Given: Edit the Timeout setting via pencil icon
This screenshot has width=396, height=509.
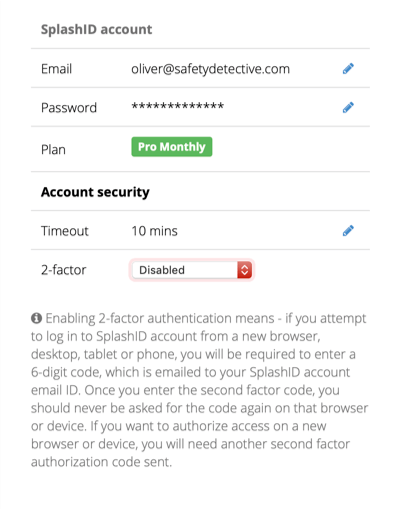Looking at the screenshot, I should (x=348, y=231).
